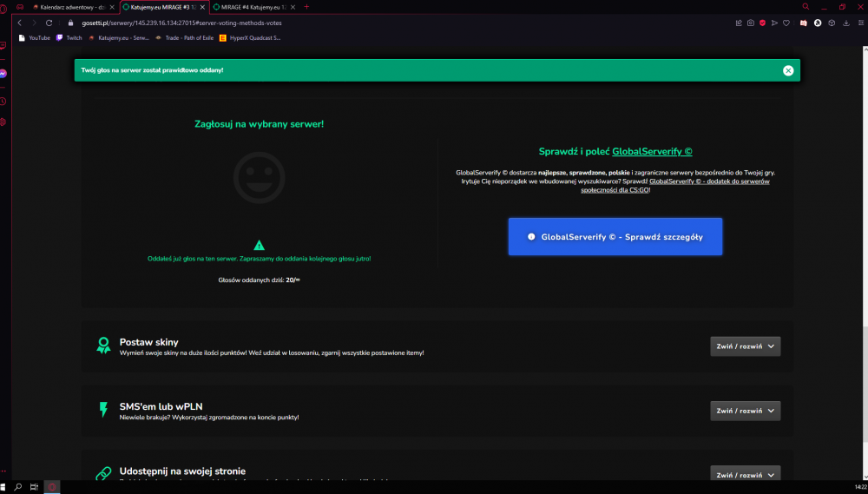The image size is (868, 494).
Task: Open a new tab with plus
Action: tap(306, 7)
